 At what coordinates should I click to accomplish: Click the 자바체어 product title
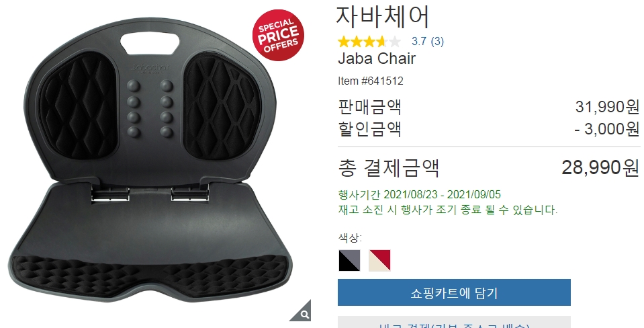click(x=382, y=16)
